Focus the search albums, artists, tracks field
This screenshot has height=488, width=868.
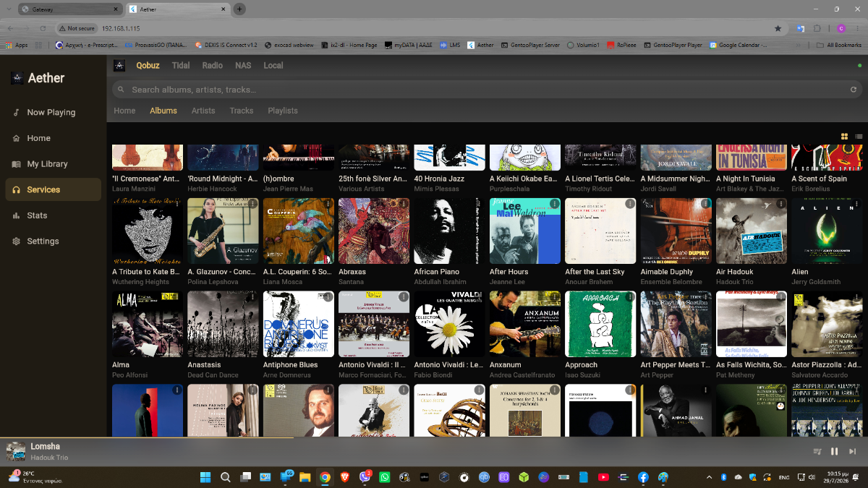coord(487,90)
